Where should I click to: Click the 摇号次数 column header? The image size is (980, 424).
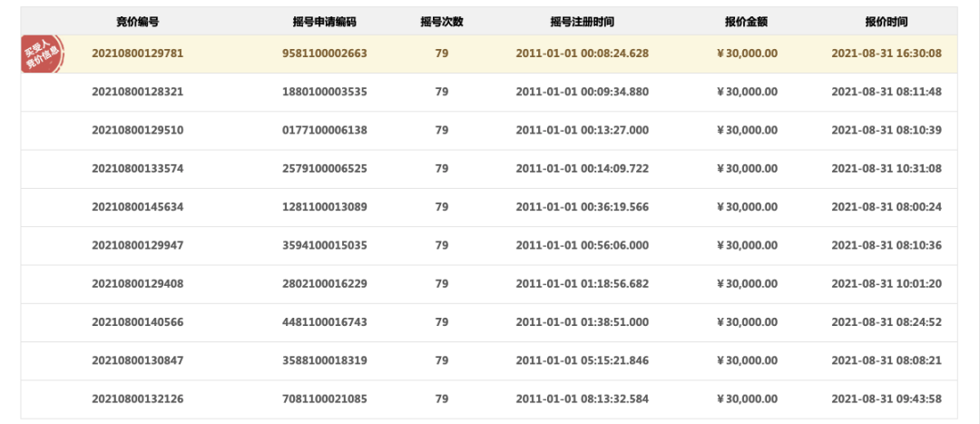442,21
